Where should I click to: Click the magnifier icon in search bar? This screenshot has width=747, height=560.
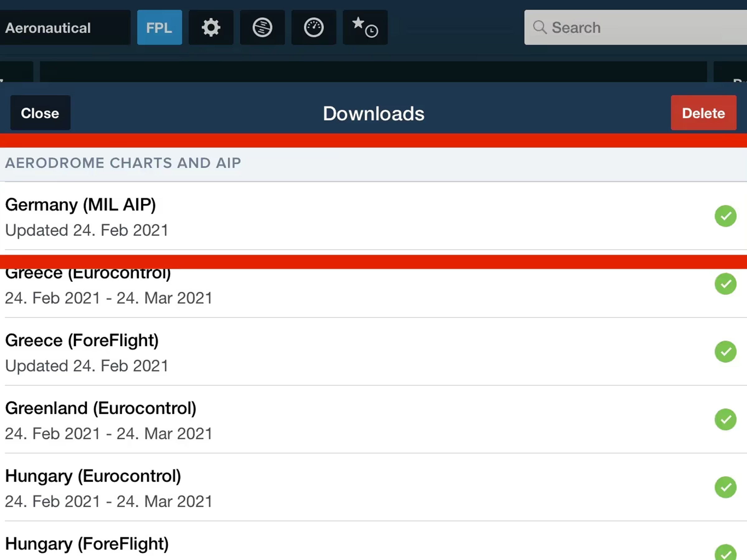click(539, 27)
